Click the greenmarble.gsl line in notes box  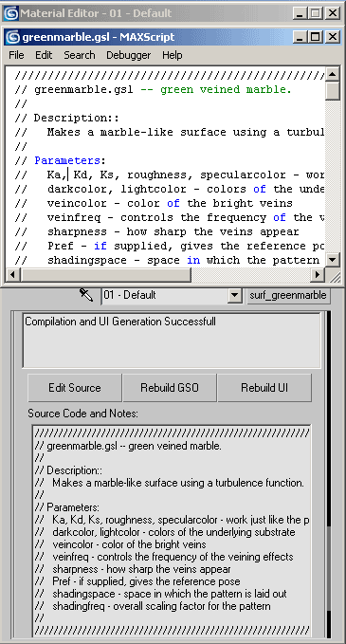click(x=128, y=446)
